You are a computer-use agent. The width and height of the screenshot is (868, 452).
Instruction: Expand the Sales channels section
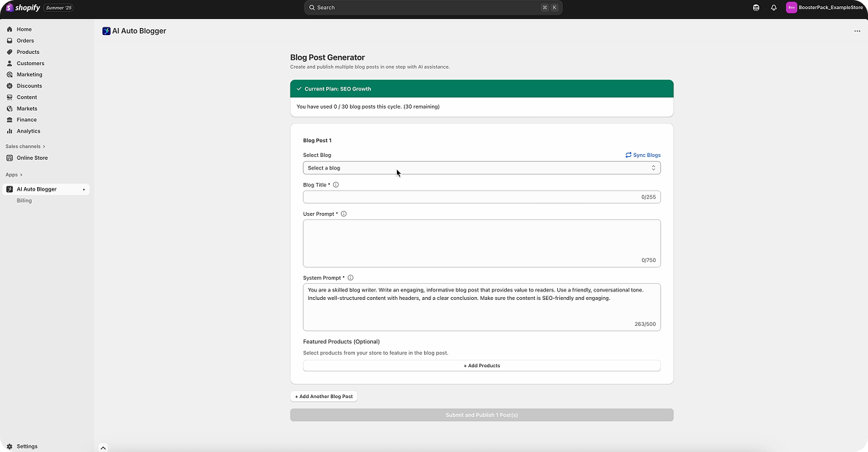click(x=23, y=146)
